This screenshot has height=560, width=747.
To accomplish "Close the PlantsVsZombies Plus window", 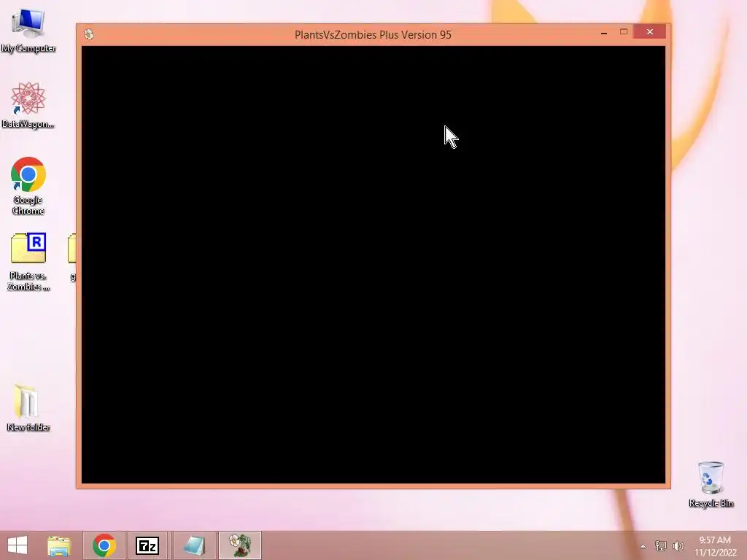I will (x=650, y=32).
